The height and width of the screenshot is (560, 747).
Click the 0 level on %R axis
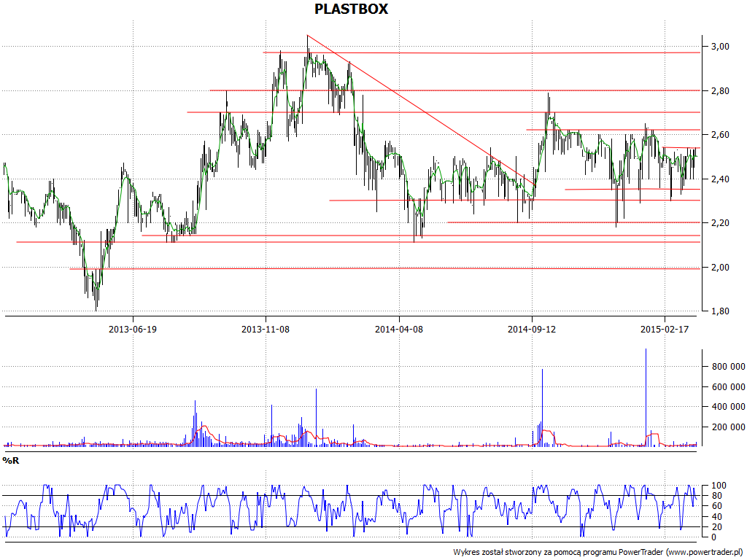(x=713, y=537)
